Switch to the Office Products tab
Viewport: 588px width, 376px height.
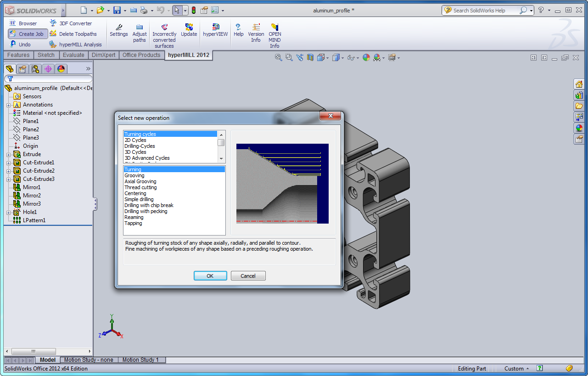coord(141,55)
